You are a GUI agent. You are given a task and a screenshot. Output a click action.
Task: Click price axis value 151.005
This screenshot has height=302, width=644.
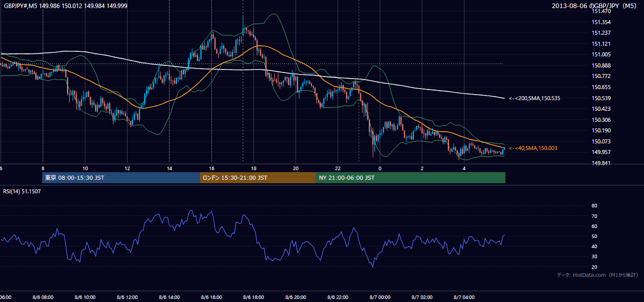click(x=602, y=54)
